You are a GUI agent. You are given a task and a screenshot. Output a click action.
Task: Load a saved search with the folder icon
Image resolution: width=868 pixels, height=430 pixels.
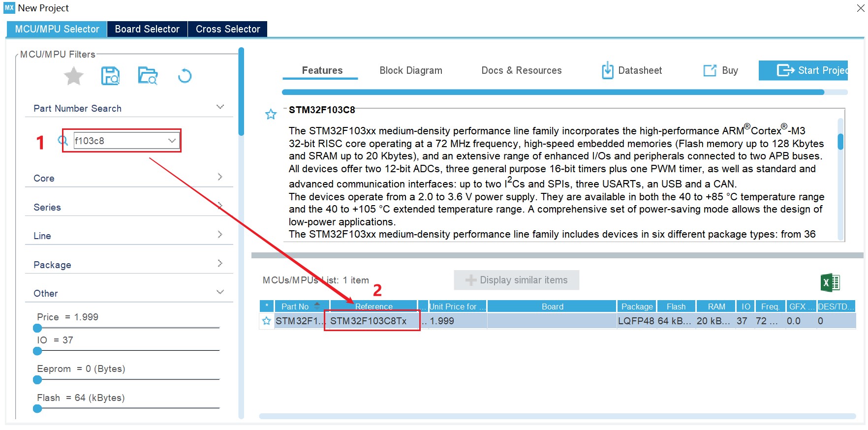tap(148, 76)
